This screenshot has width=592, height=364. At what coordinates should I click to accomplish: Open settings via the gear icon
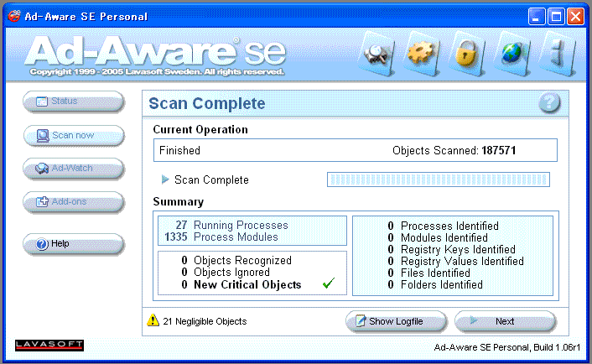tap(421, 54)
